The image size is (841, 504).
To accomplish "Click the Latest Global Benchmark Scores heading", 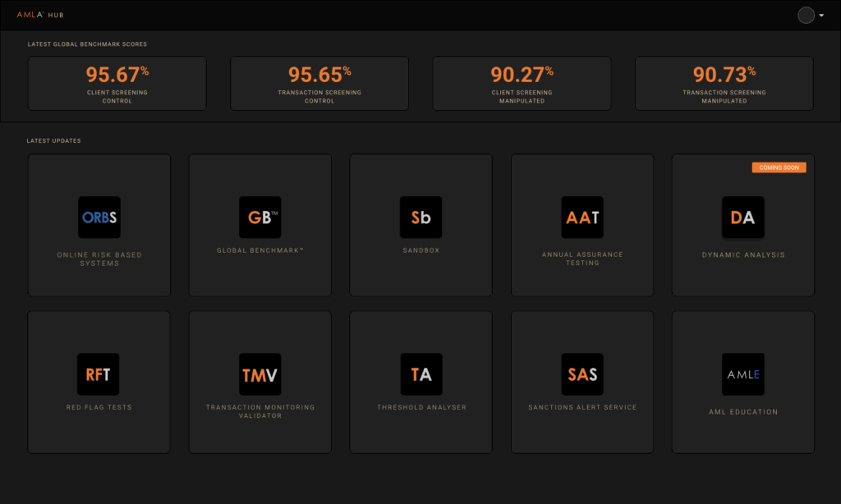I will 87,44.
